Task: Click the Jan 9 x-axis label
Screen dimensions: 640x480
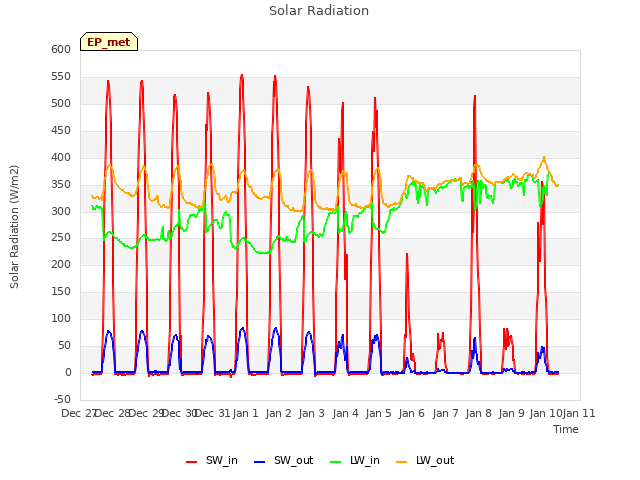Action: [x=511, y=413]
